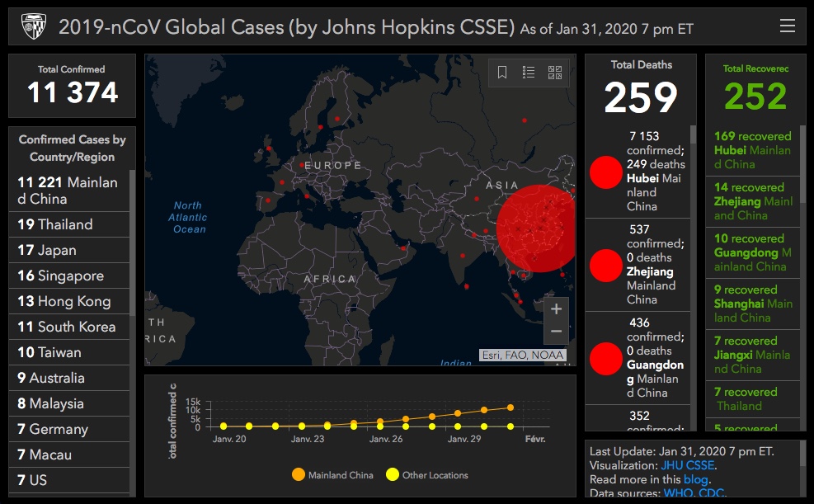Click the Last Update timestamp text
814x504 pixels.
pos(681,451)
